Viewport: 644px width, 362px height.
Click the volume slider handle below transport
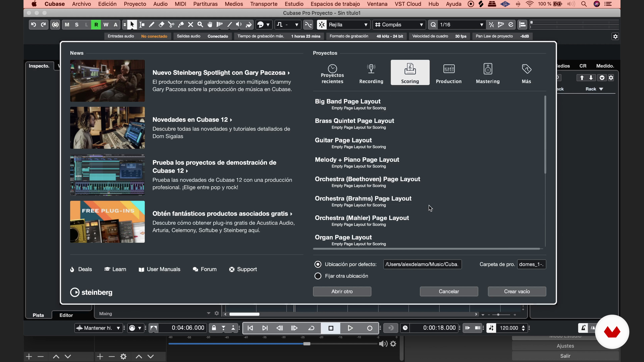tap(307, 344)
